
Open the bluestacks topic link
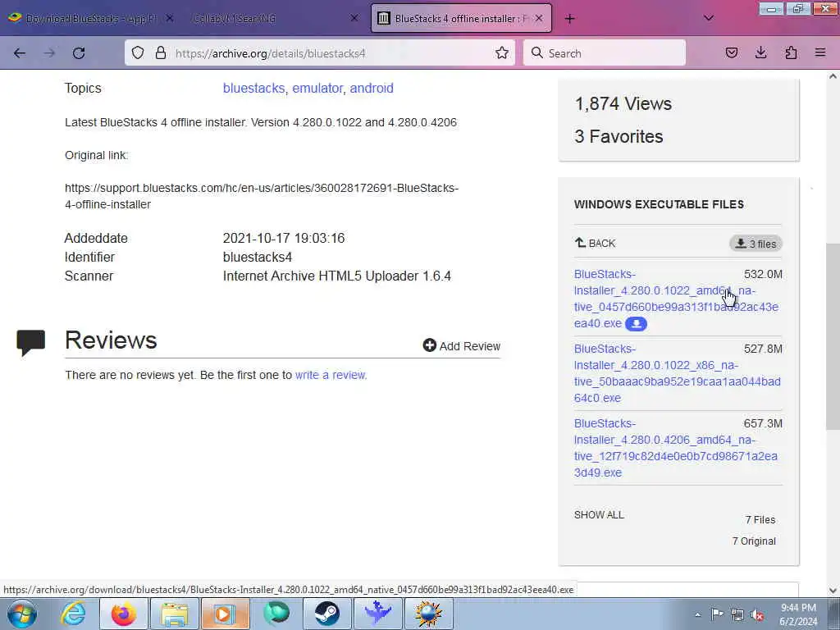tap(254, 88)
